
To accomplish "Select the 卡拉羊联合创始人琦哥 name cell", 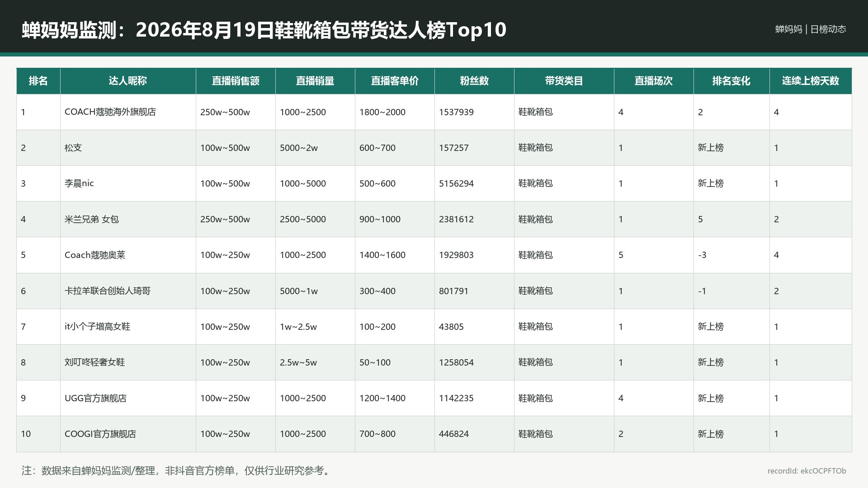I will click(x=128, y=291).
